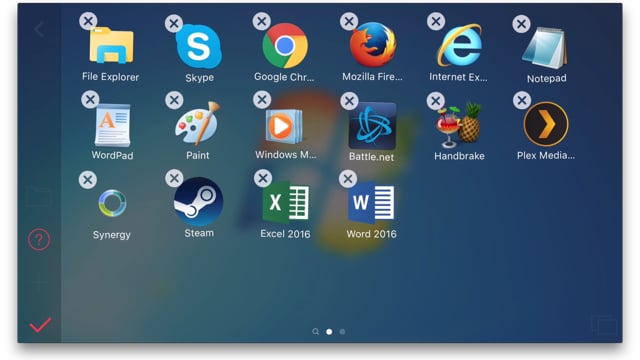Select the Steam app icon
The image size is (640, 360).
pyautogui.click(x=198, y=201)
